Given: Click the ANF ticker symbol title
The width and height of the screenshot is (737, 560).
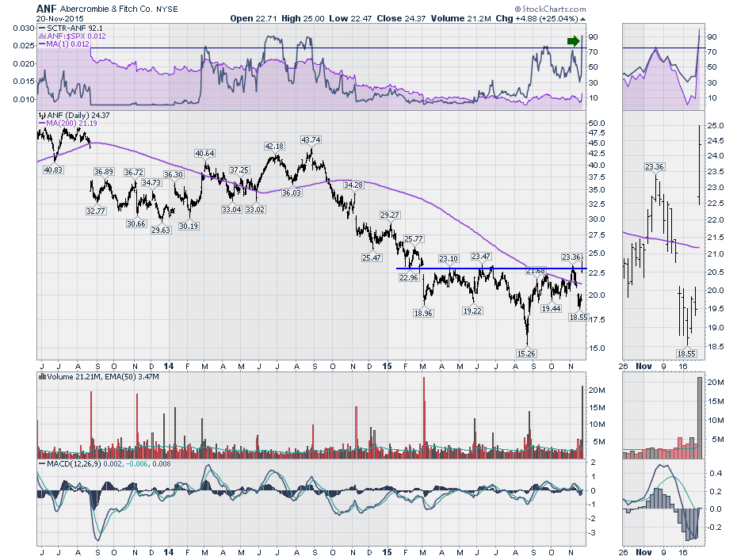Looking at the screenshot, I should coord(47,9).
